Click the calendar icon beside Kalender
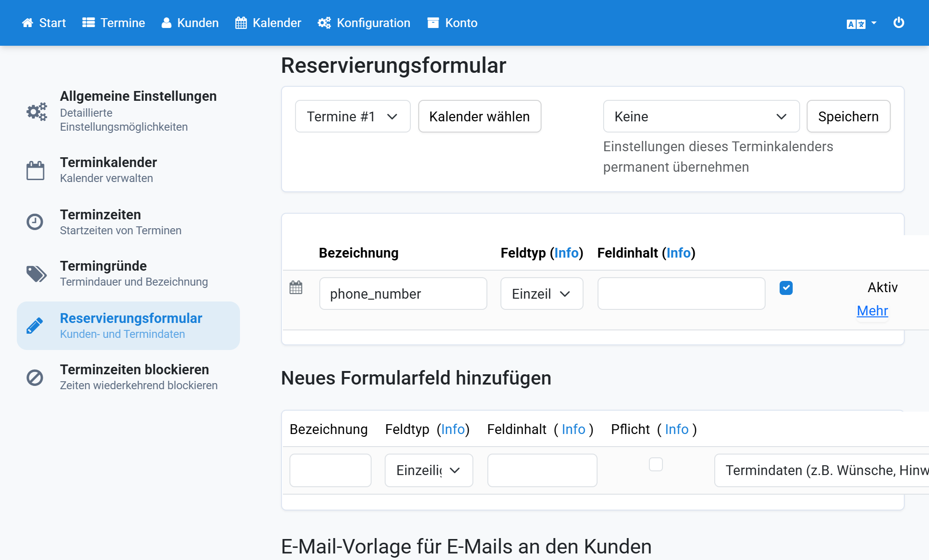Viewport: 929px width, 560px height. [241, 23]
